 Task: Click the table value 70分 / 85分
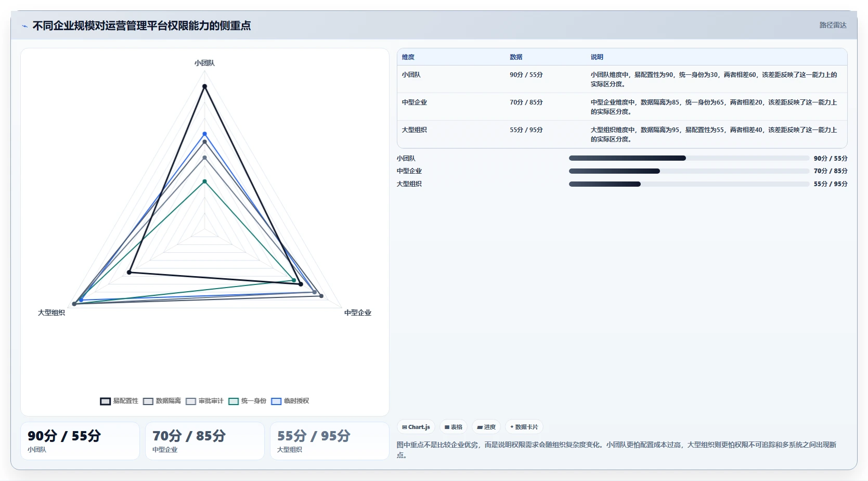(526, 102)
